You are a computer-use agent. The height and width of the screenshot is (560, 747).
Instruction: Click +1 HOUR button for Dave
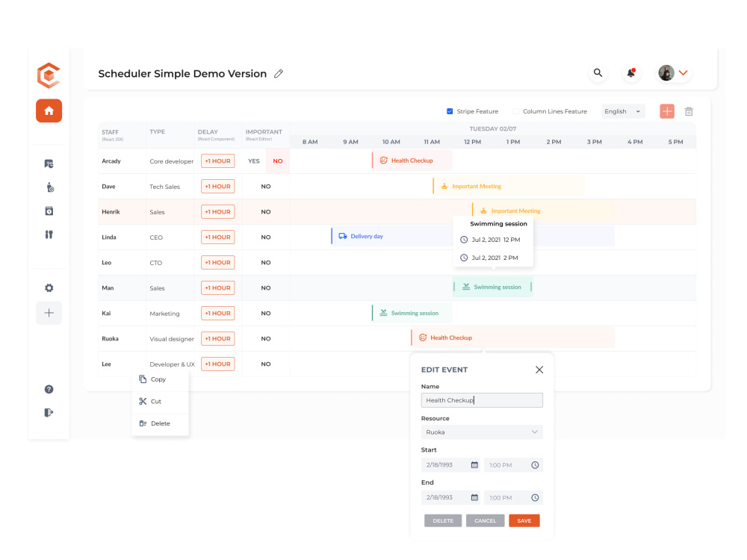217,186
